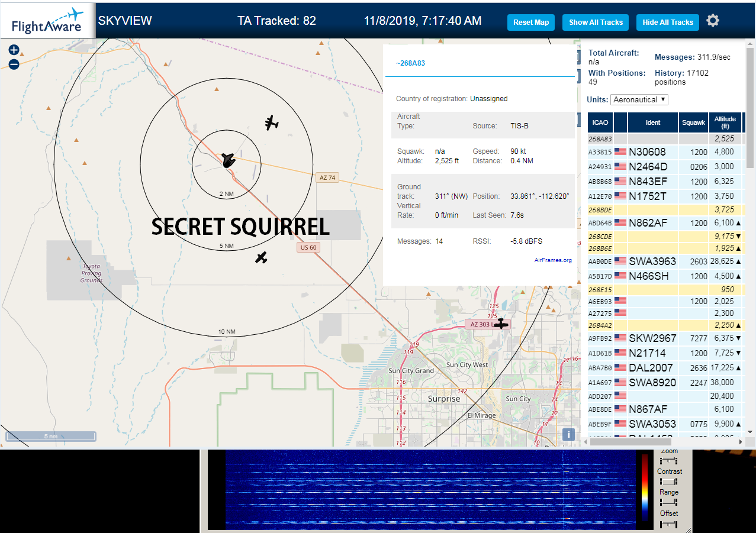The width and height of the screenshot is (756, 533).
Task: Zoom in on the map with the plus button
Action: (x=14, y=50)
